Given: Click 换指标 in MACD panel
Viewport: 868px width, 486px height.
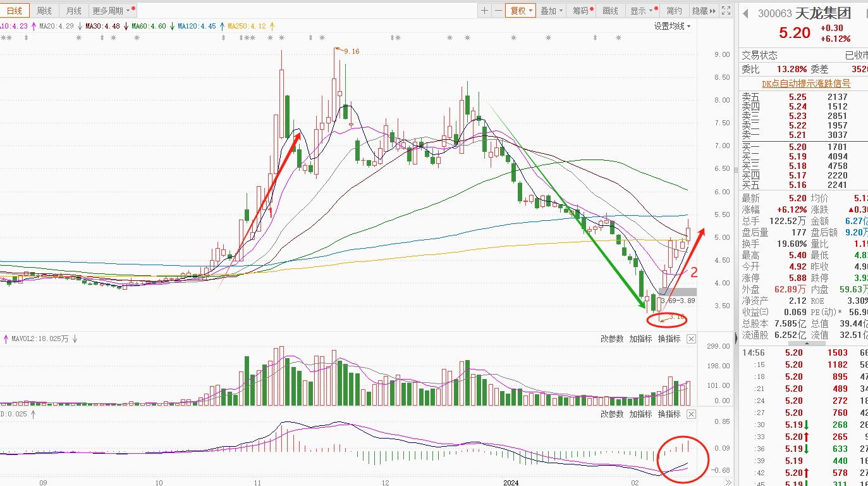Looking at the screenshot, I should [x=669, y=414].
